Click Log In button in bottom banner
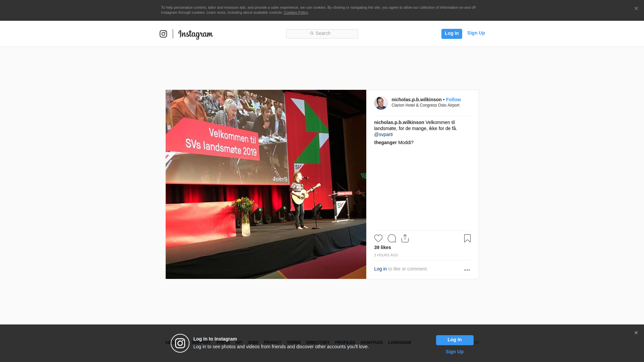 [454, 340]
